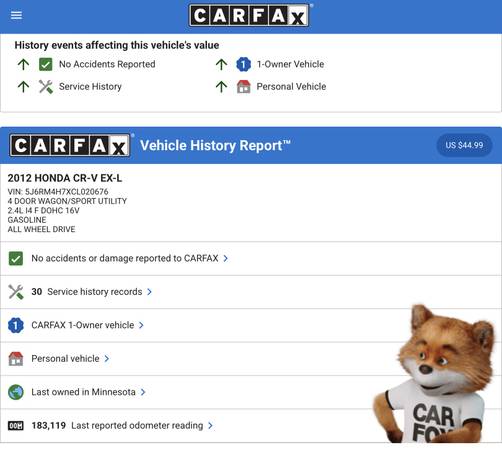
Task: Click the green up arrow next to 1-Owner Vehicle
Action: click(221, 64)
